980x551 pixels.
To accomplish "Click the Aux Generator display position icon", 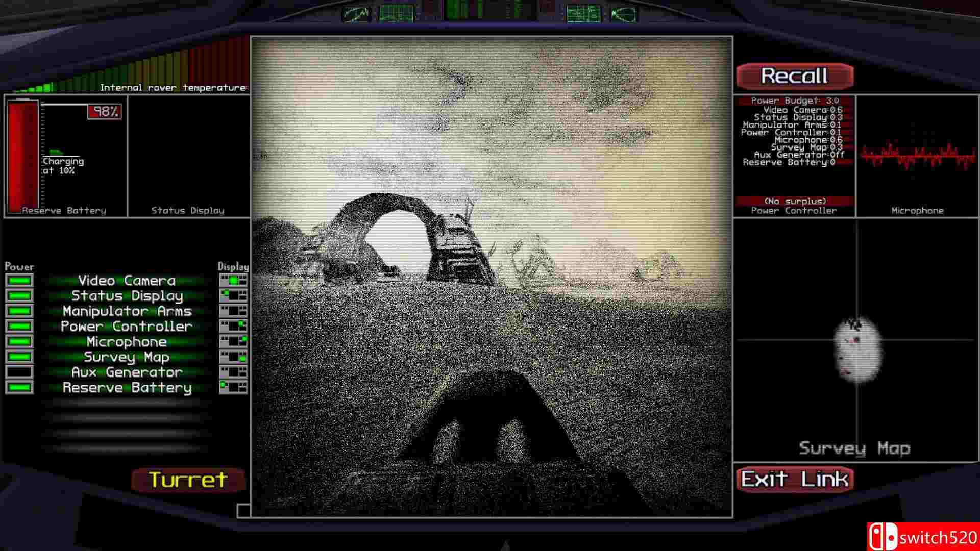I will click(233, 372).
